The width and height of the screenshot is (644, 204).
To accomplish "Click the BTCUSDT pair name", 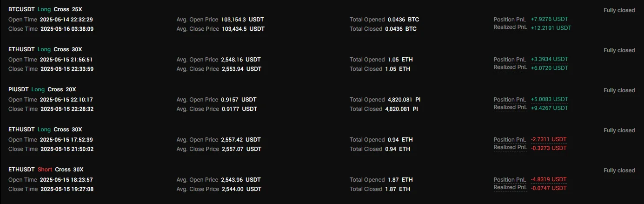I will 20,9.
